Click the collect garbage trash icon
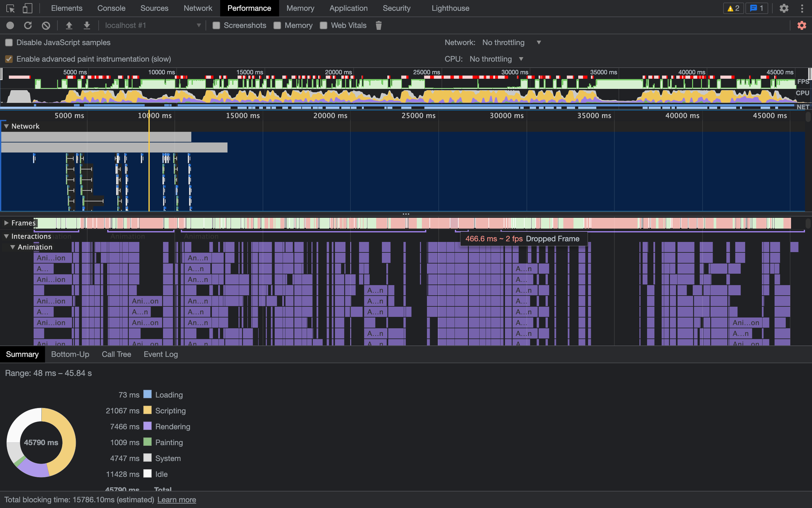This screenshot has height=508, width=812. (x=379, y=25)
